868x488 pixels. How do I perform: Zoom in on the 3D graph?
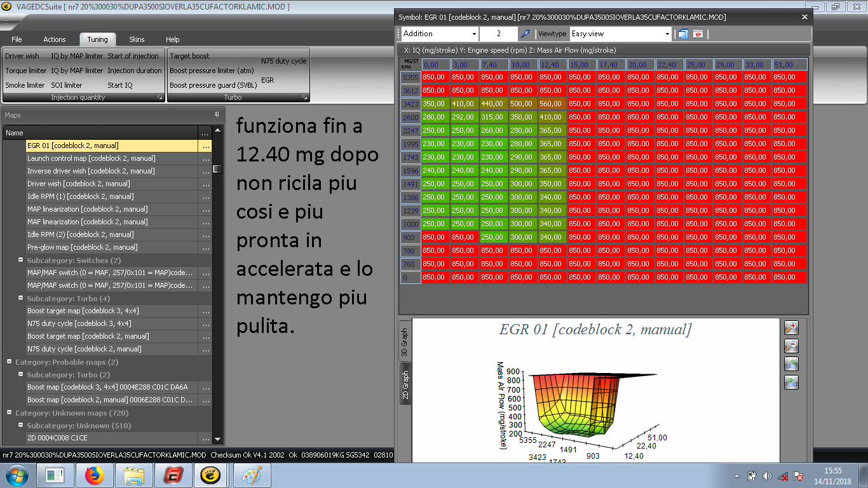791,328
